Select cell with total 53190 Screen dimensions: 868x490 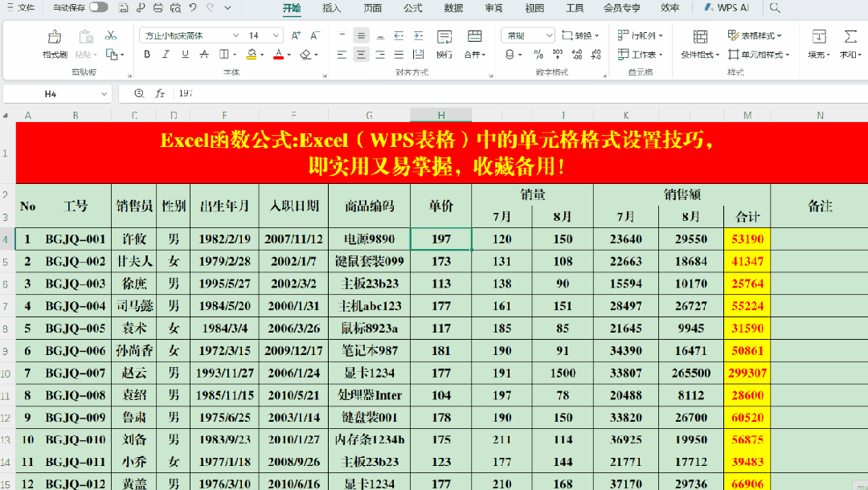[x=747, y=239]
